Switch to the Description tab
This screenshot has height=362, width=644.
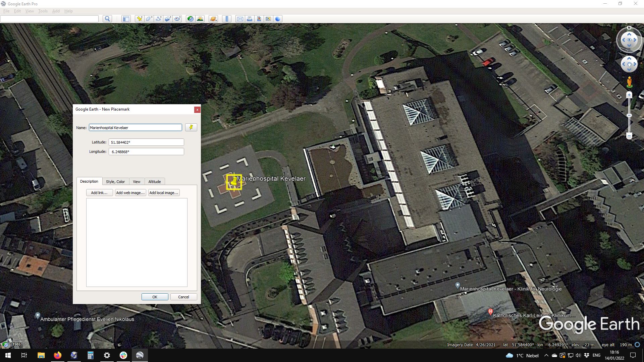click(89, 181)
